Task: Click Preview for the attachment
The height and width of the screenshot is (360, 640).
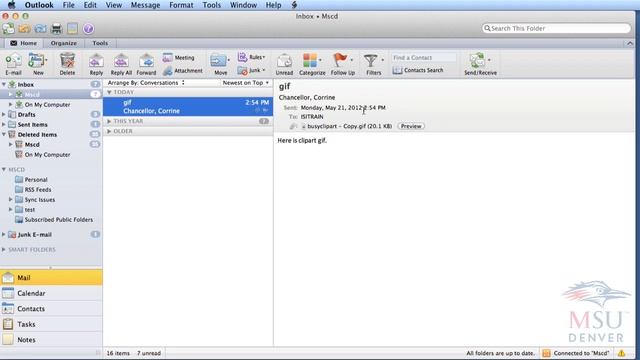Action: click(411, 126)
